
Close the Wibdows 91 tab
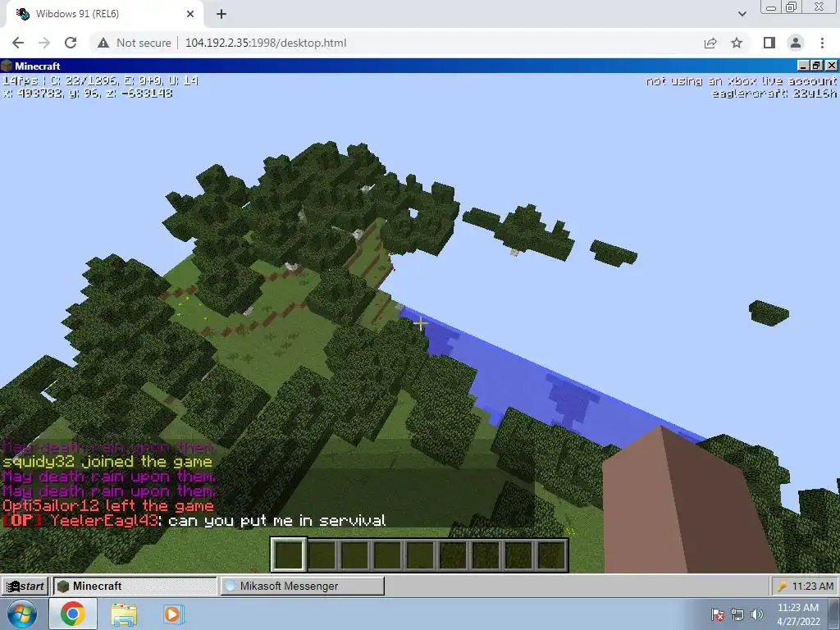(190, 14)
